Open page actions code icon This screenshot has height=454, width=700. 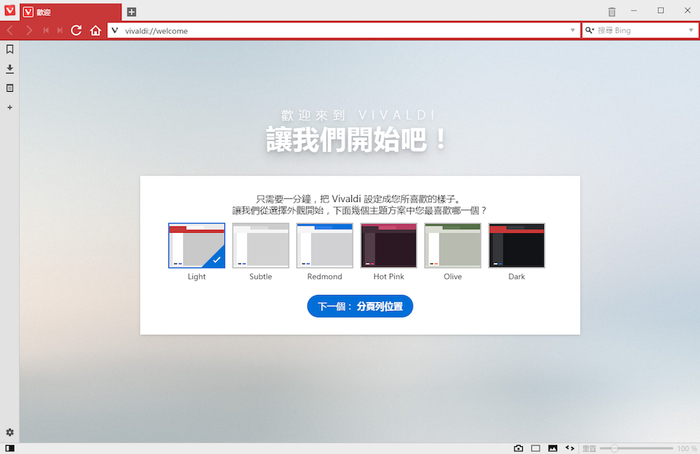pos(570,448)
